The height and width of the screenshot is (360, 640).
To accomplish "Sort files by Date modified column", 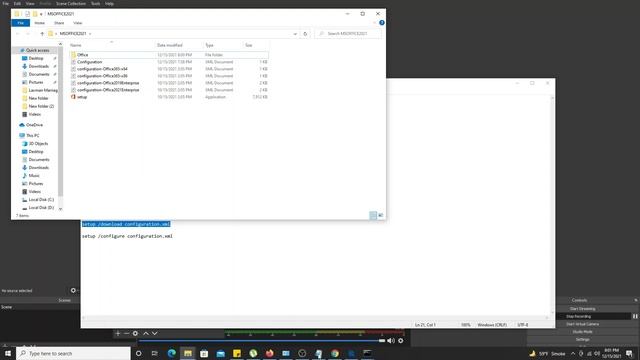I will point(170,45).
